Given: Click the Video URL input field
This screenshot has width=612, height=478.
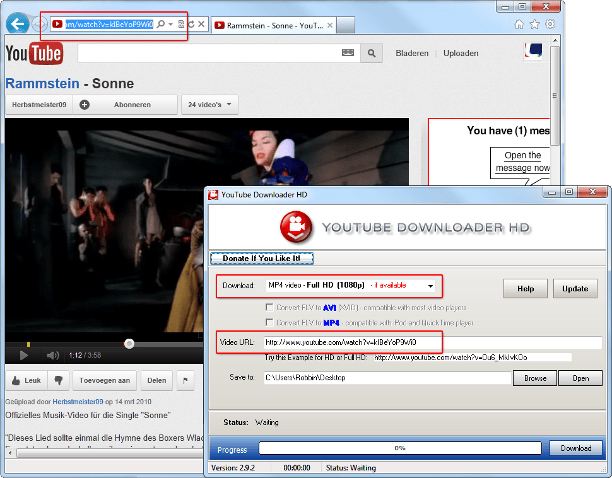Looking at the screenshot, I should click(x=432, y=343).
